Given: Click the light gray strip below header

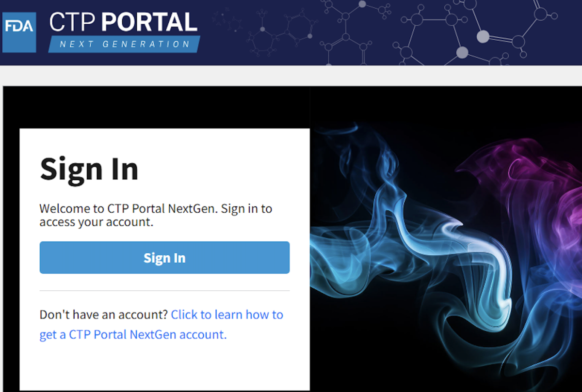Looking at the screenshot, I should pyautogui.click(x=291, y=76).
